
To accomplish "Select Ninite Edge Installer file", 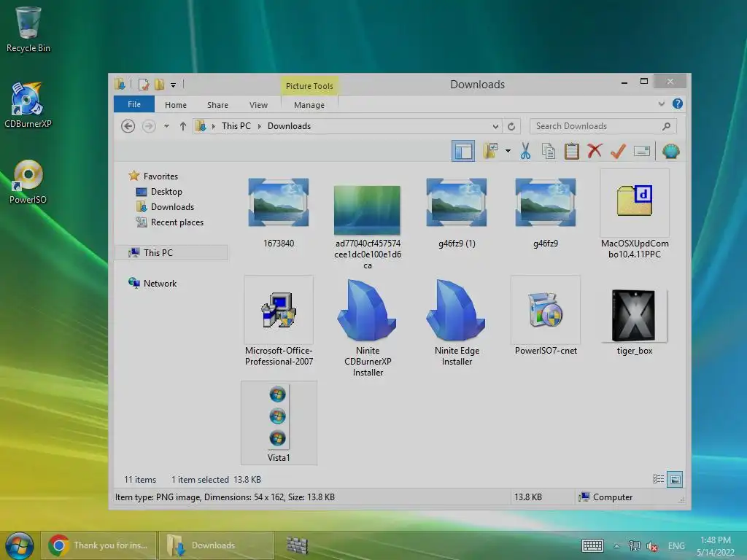I will coord(457,322).
